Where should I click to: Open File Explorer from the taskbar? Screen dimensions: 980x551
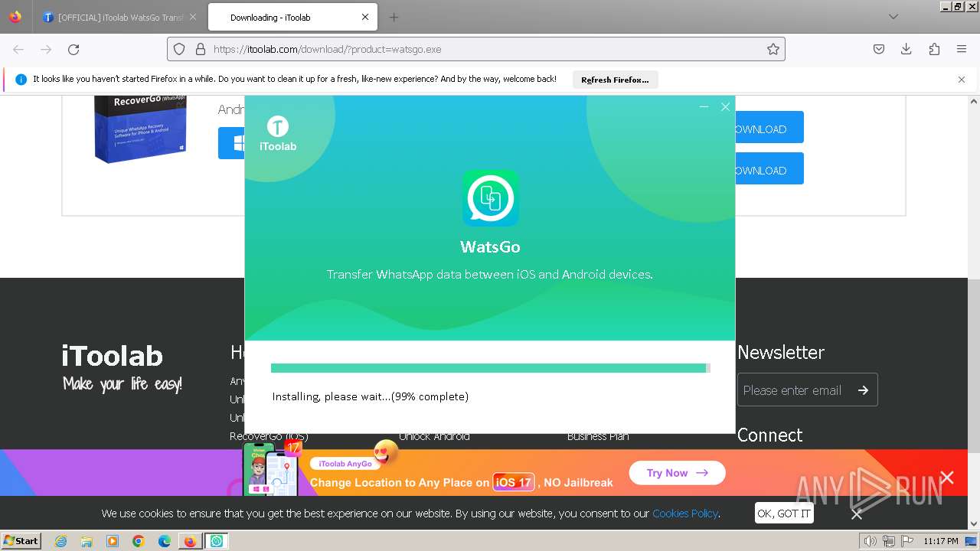pos(87,541)
